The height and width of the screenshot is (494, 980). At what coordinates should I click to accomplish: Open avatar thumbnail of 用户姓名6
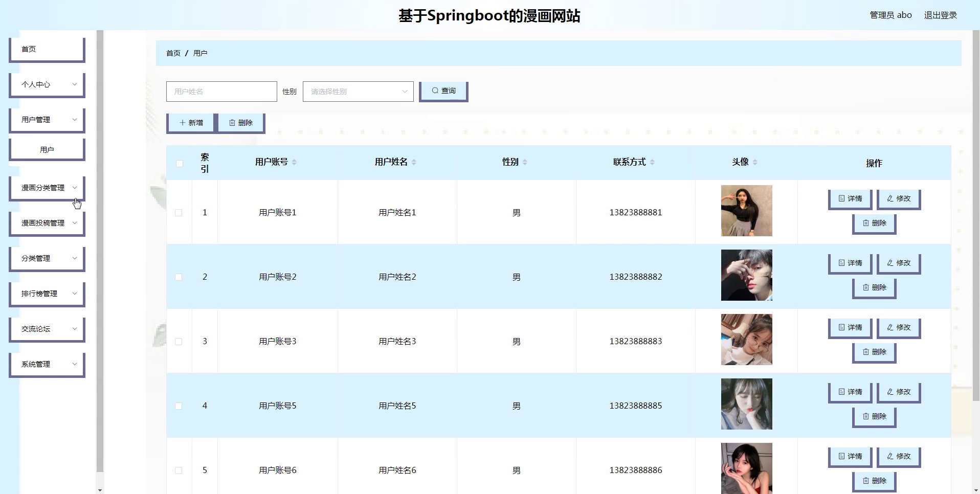[746, 468]
